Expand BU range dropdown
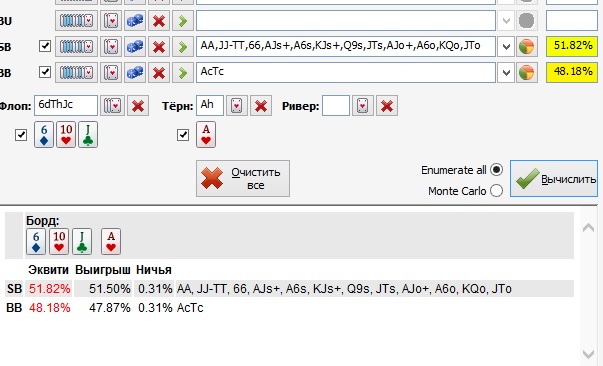The width and height of the screenshot is (603, 366). coord(506,20)
